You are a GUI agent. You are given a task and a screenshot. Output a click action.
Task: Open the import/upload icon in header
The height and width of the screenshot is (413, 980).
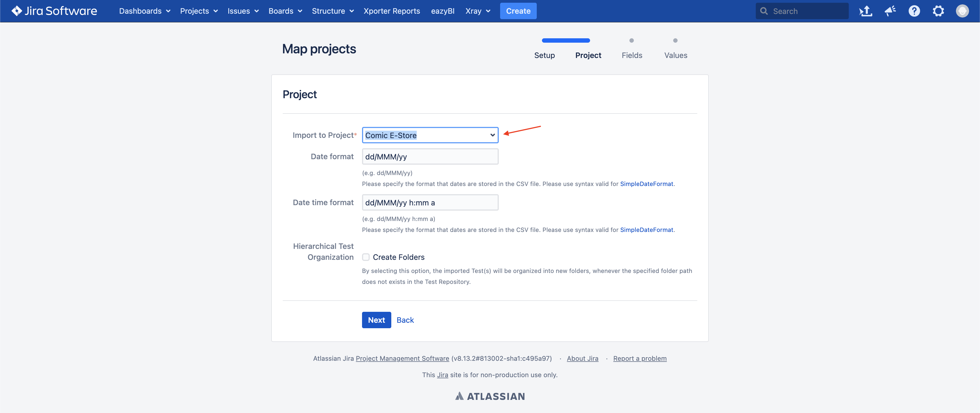coord(865,11)
